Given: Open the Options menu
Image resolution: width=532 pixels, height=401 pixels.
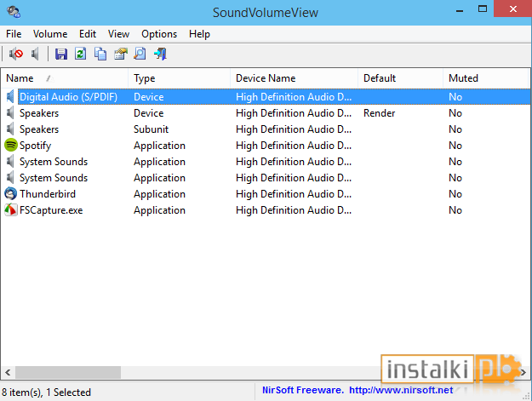Looking at the screenshot, I should (x=159, y=34).
